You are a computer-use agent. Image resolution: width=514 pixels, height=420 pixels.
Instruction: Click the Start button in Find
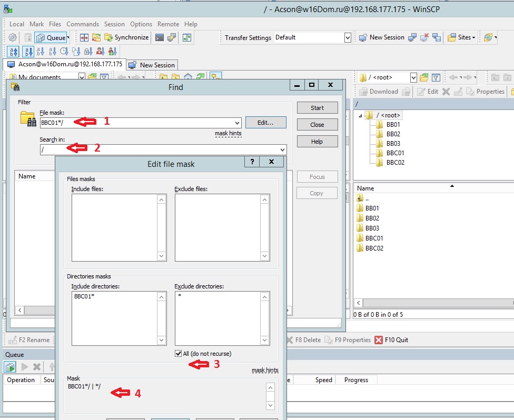tap(317, 108)
